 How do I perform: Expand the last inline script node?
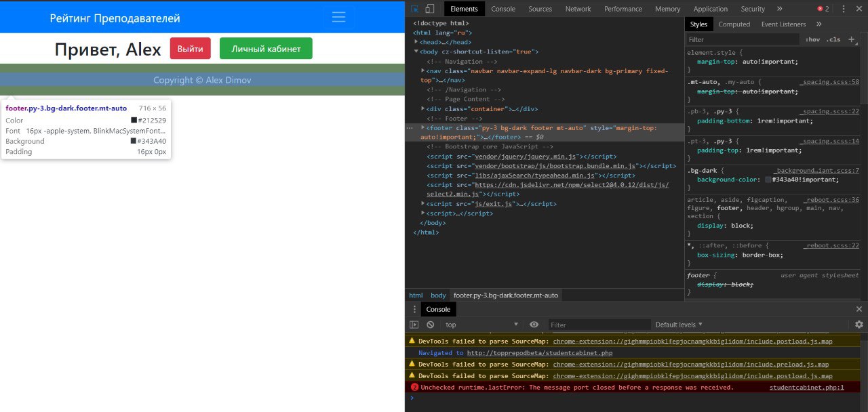point(424,213)
